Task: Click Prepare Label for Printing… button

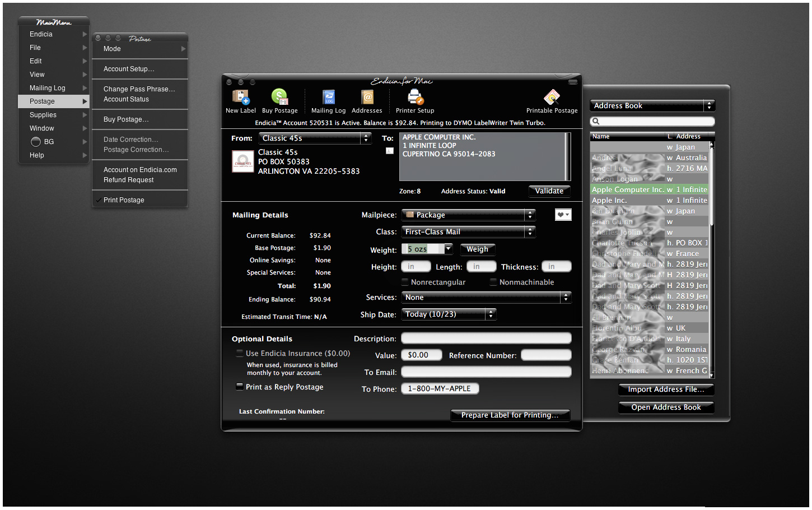Action: [x=510, y=415]
